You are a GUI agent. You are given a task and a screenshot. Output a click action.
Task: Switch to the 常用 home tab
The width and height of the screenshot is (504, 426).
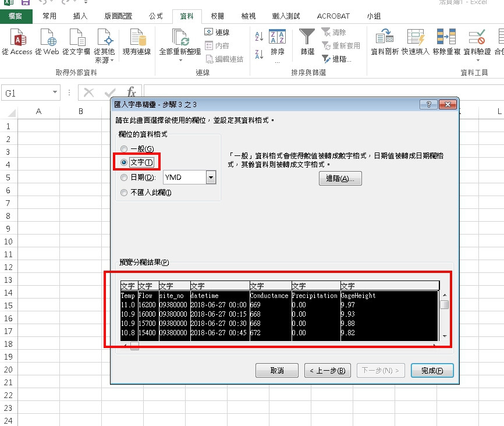49,16
